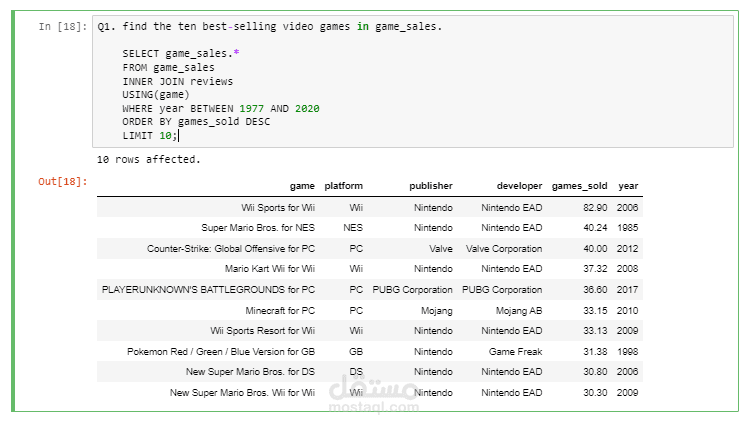Click the 'Game Freak' developer cell
Viewport: 749px width, 423px height.
pos(515,352)
